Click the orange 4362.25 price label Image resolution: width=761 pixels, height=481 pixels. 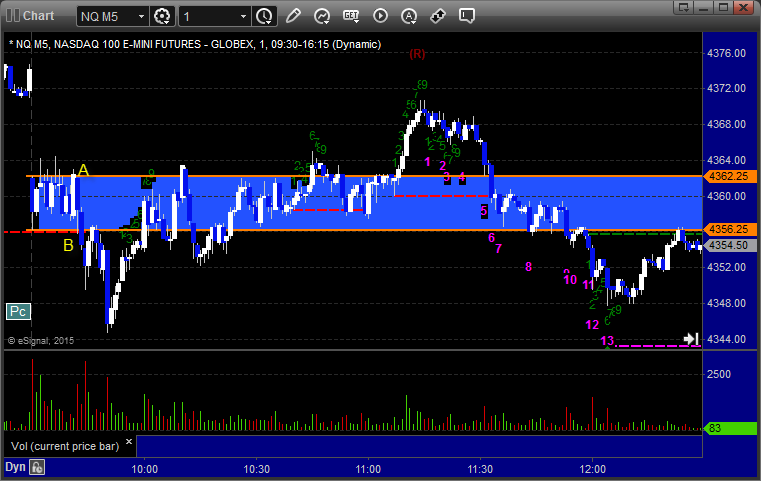tap(729, 176)
